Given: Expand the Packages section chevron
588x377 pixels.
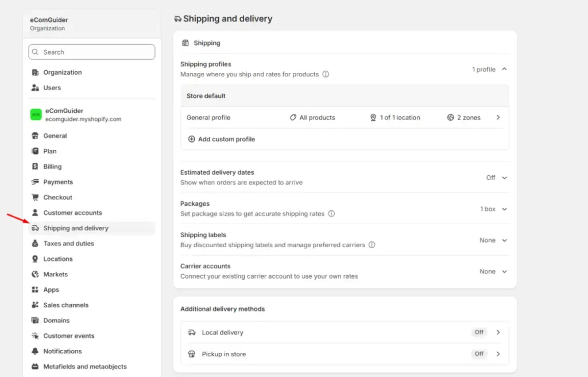Looking at the screenshot, I should point(504,209).
